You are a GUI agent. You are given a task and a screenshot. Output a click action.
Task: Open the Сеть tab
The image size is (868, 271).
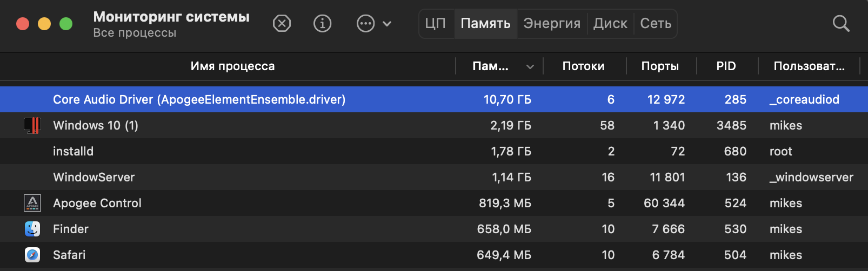click(656, 24)
